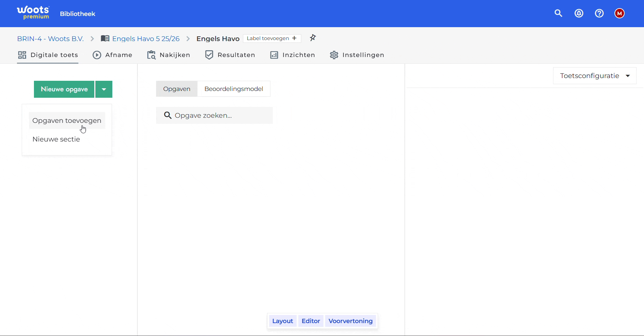Click the book icon before Engels Havo 5
Viewport: 644px width, 336px height.
(x=105, y=38)
